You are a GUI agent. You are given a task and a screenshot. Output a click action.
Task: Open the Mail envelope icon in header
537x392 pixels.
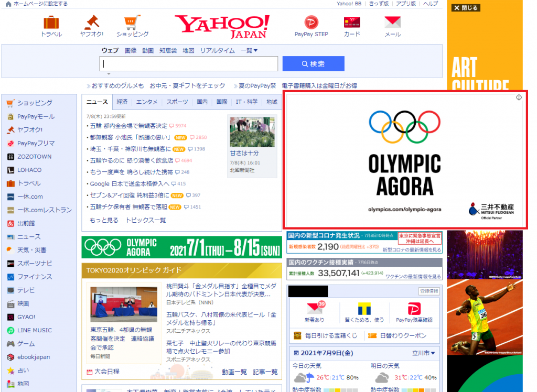pyautogui.click(x=392, y=22)
